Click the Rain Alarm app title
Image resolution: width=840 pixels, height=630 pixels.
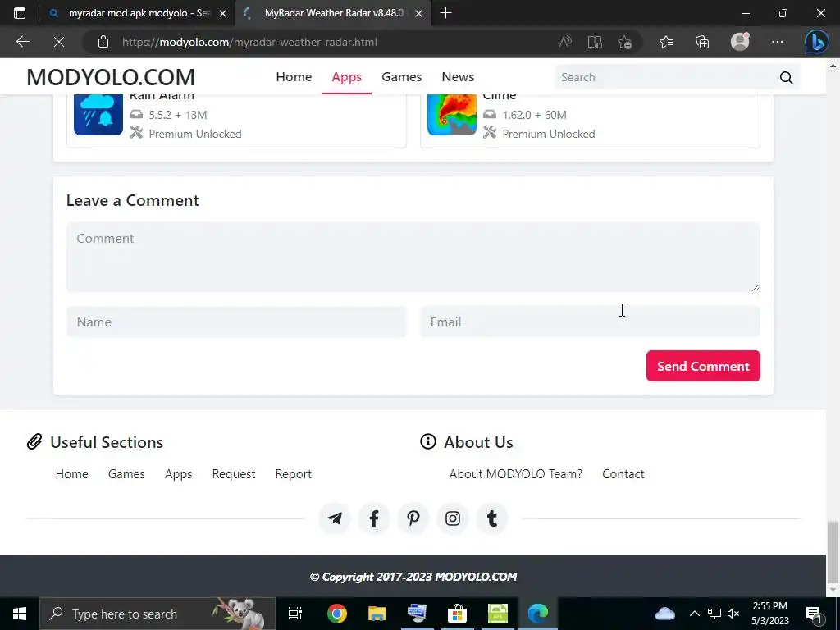click(162, 97)
